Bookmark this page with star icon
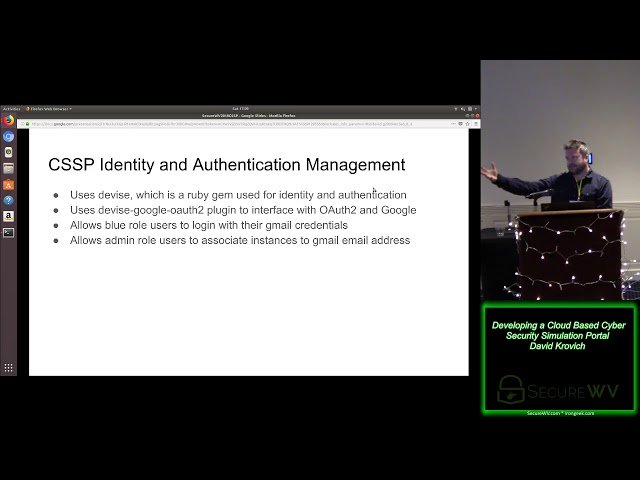 (x=468, y=124)
